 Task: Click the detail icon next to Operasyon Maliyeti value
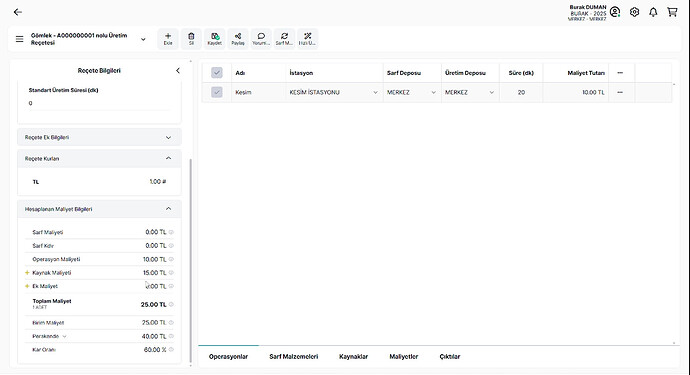(171, 259)
